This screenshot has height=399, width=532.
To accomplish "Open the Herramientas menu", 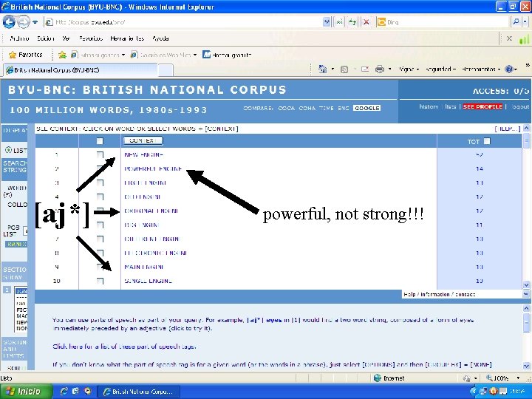I will (x=127, y=38).
